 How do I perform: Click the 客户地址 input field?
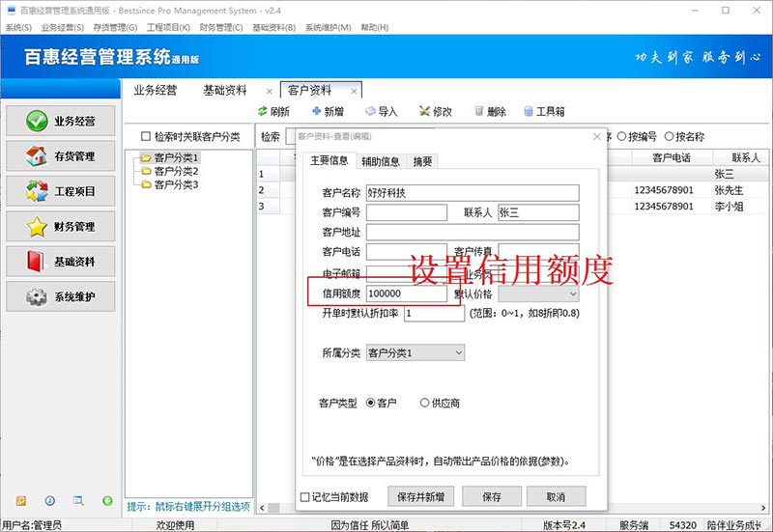click(x=472, y=232)
